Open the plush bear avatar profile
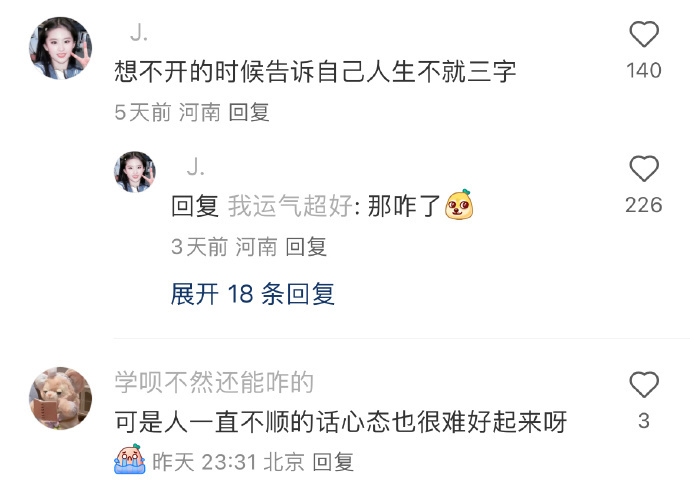Image resolution: width=690 pixels, height=482 pixels. [x=60, y=398]
